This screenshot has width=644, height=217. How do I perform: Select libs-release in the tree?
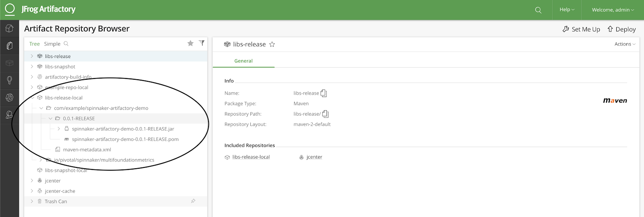[x=58, y=56]
